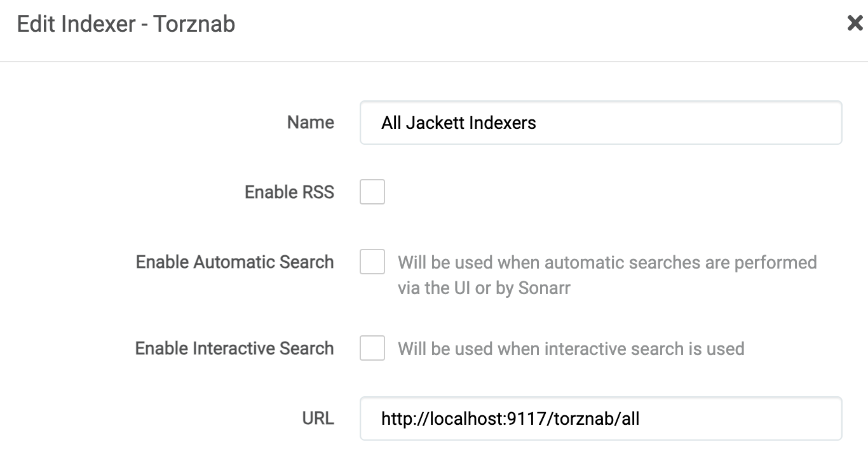Select the indexer name 'All Jackett Indexers'

coord(459,123)
